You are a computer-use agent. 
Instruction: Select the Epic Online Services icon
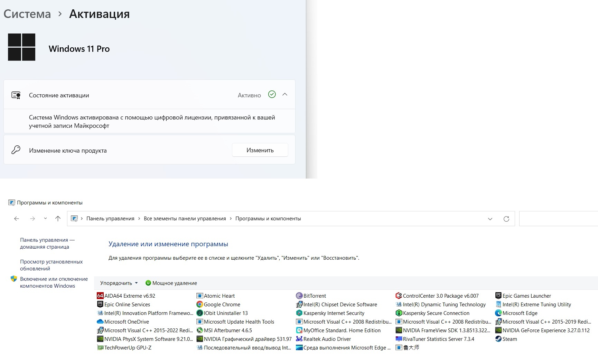(100, 304)
